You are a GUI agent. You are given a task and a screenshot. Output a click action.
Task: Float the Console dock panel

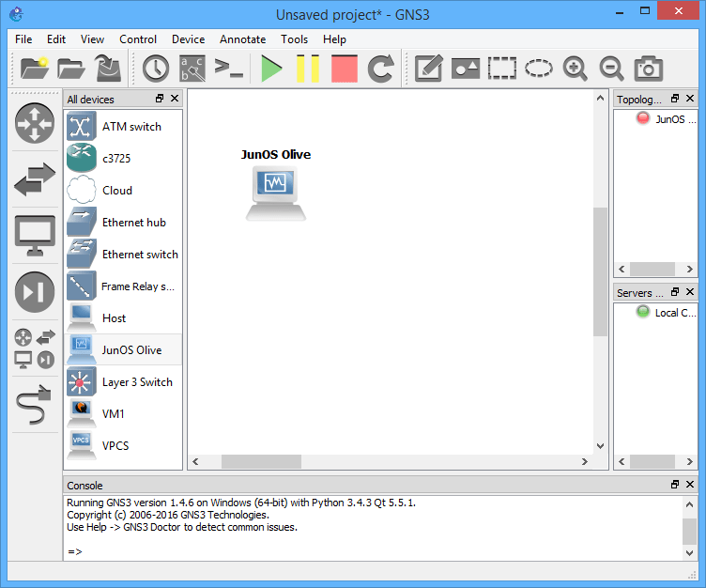[674, 485]
